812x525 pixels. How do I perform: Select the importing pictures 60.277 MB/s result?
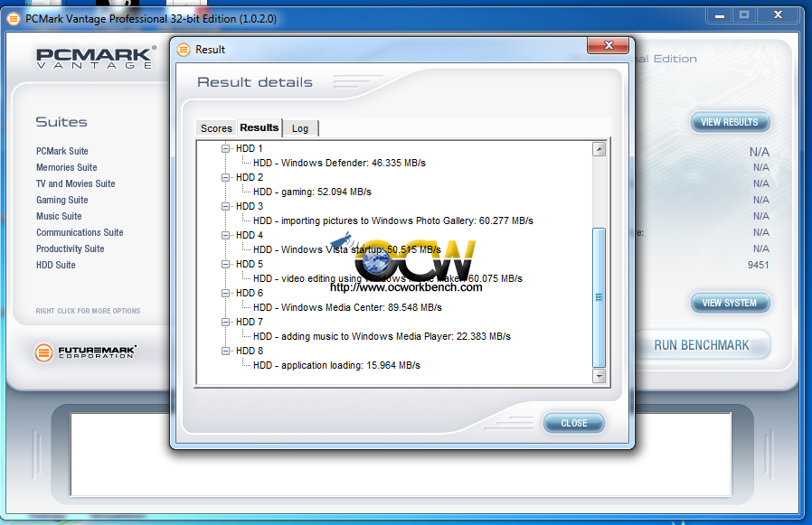pyautogui.click(x=393, y=221)
